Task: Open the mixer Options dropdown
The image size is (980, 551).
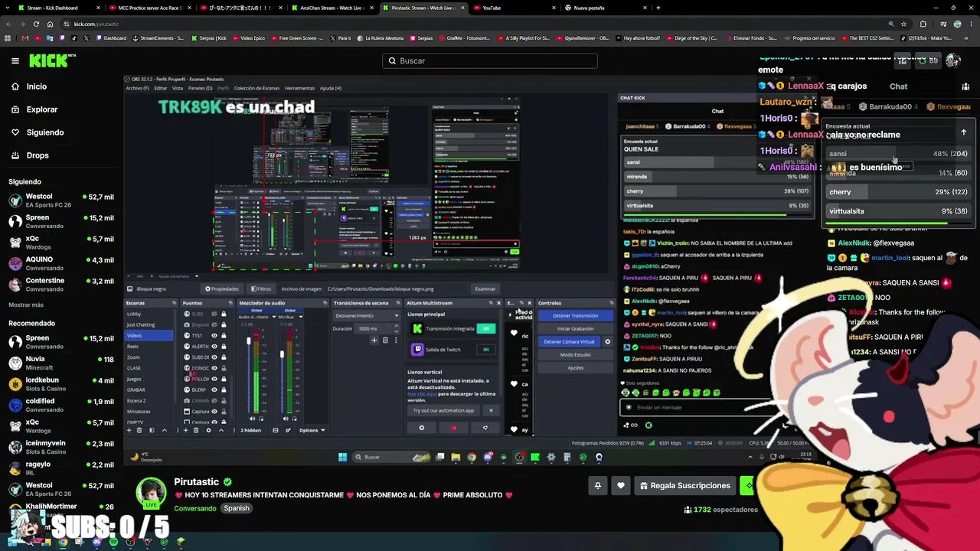Action: pos(312,430)
